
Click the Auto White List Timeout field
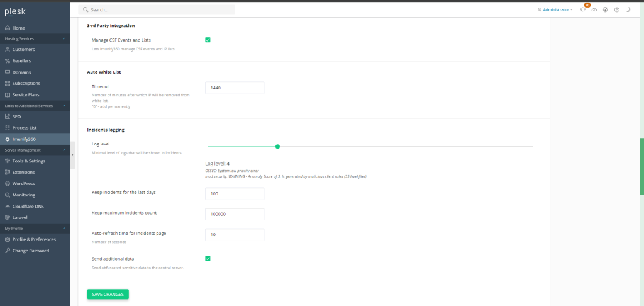pyautogui.click(x=235, y=88)
